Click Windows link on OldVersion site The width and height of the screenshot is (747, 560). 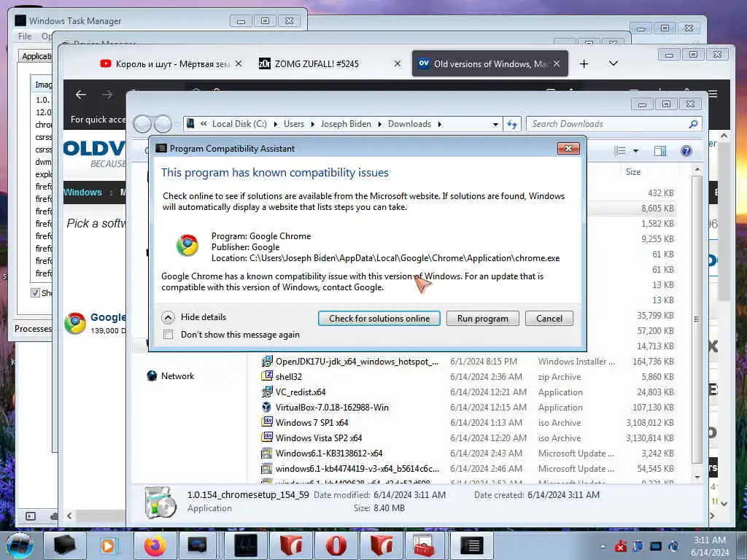(x=83, y=192)
